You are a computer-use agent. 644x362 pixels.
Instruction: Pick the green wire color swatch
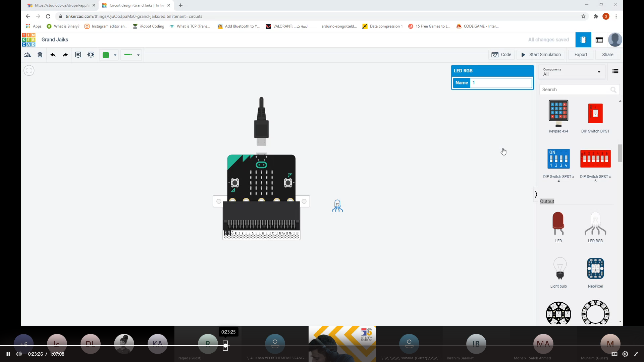point(106,55)
